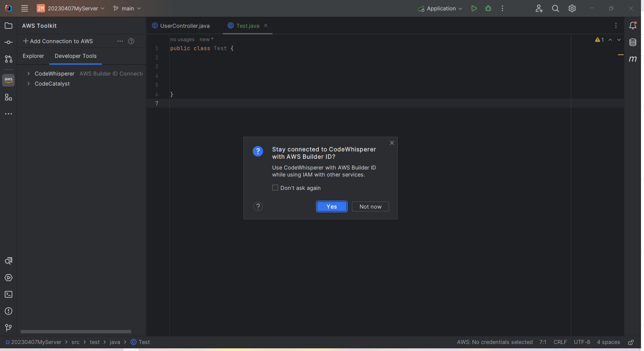Click the Run Application play icon

click(474, 8)
